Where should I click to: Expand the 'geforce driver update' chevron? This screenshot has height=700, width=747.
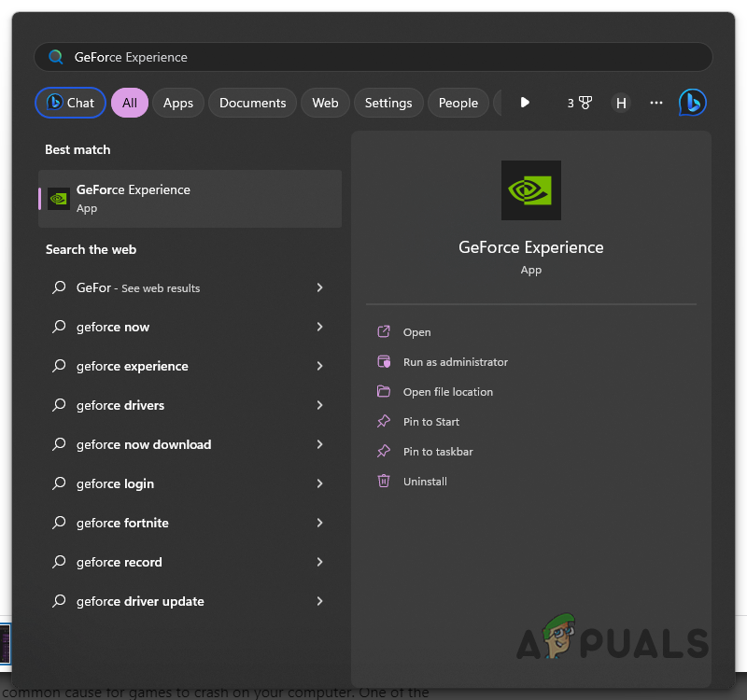[x=319, y=601]
